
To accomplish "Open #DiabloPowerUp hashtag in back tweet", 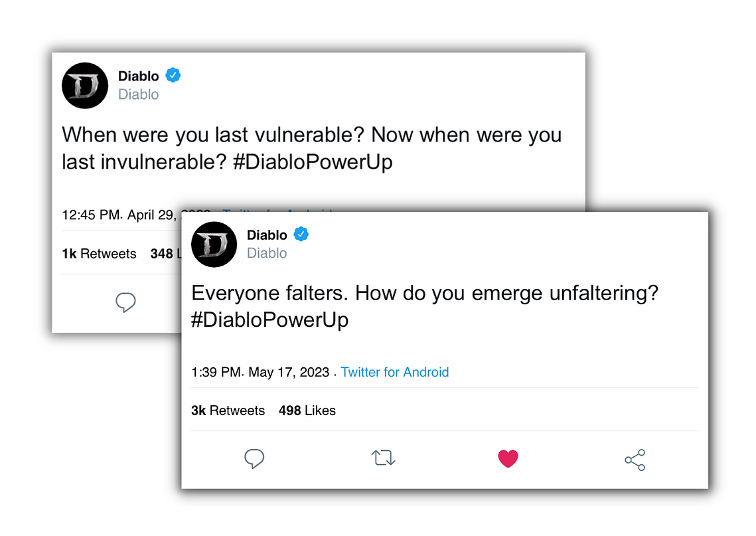I will click(x=313, y=162).
